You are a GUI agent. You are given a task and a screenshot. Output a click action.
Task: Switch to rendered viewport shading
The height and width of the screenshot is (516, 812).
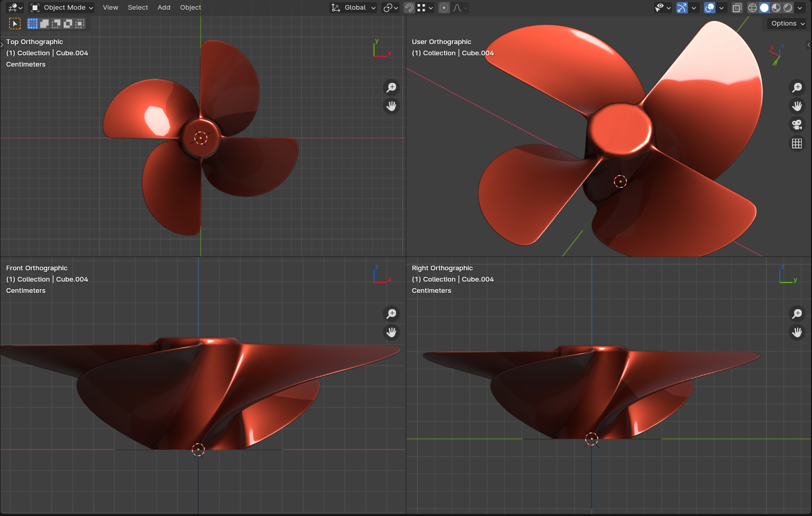tap(788, 8)
